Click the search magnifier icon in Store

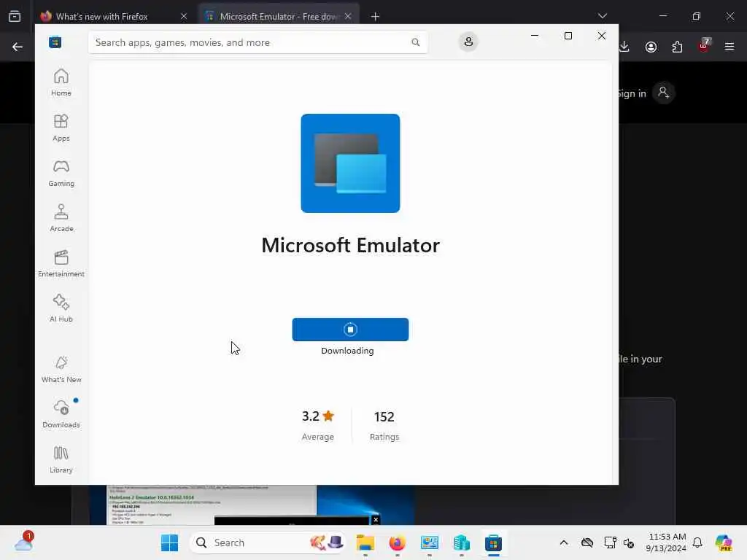pyautogui.click(x=415, y=42)
